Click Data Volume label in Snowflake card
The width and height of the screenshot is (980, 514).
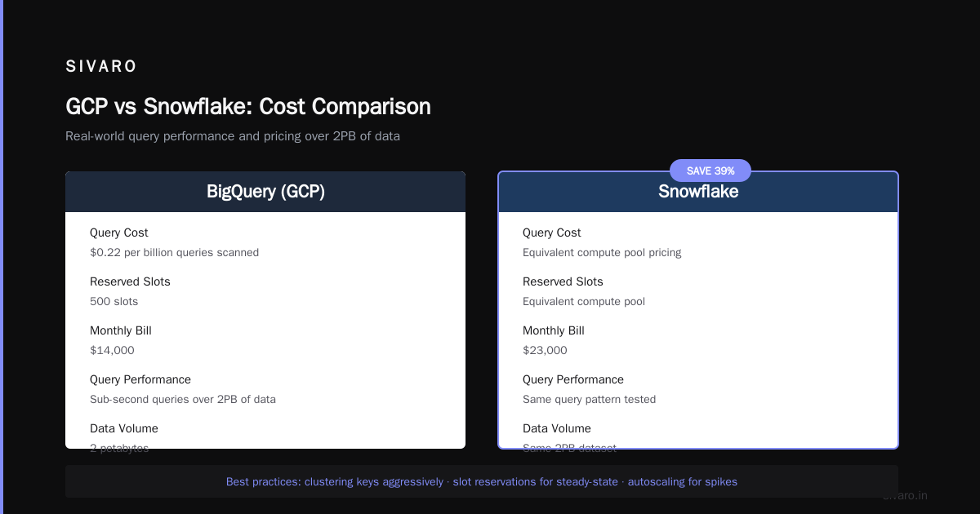point(557,428)
